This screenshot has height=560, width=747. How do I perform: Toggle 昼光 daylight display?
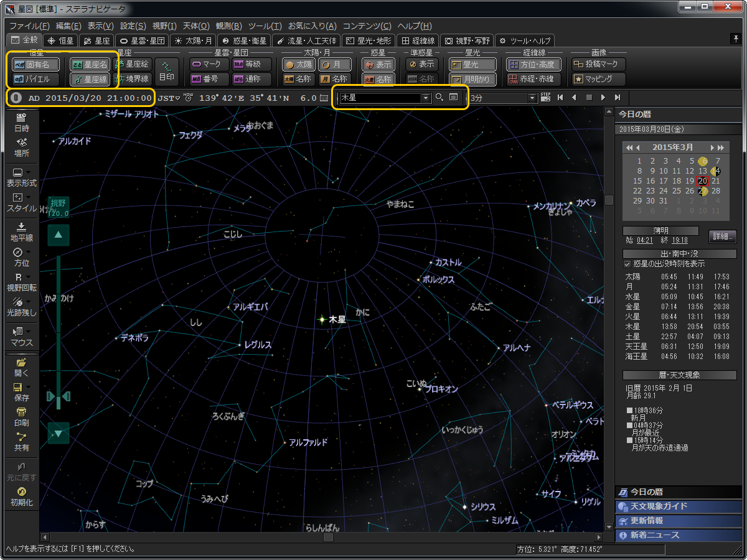click(x=472, y=64)
